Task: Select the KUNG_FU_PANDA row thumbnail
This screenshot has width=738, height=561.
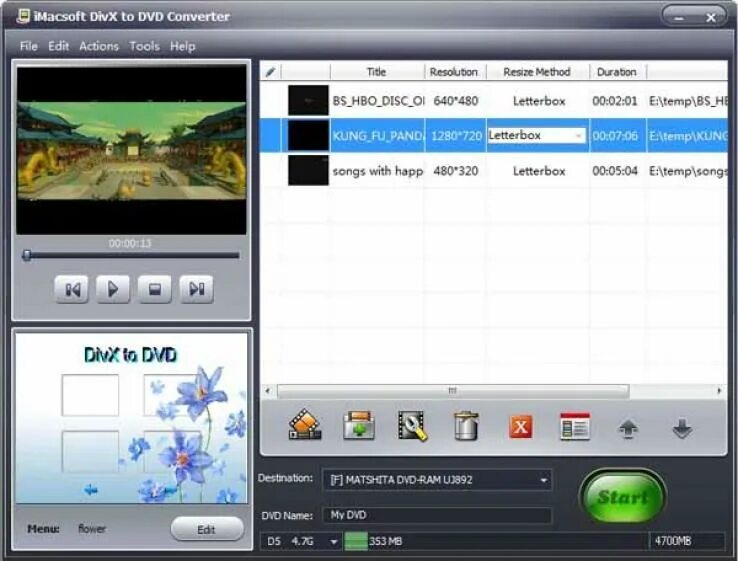Action: [308, 135]
